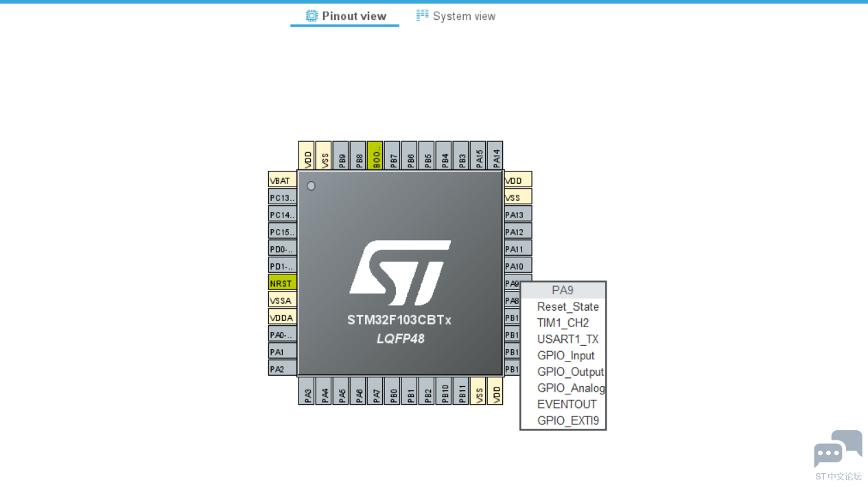The image size is (868, 487).
Task: Select the PA4 pin
Action: point(324,391)
